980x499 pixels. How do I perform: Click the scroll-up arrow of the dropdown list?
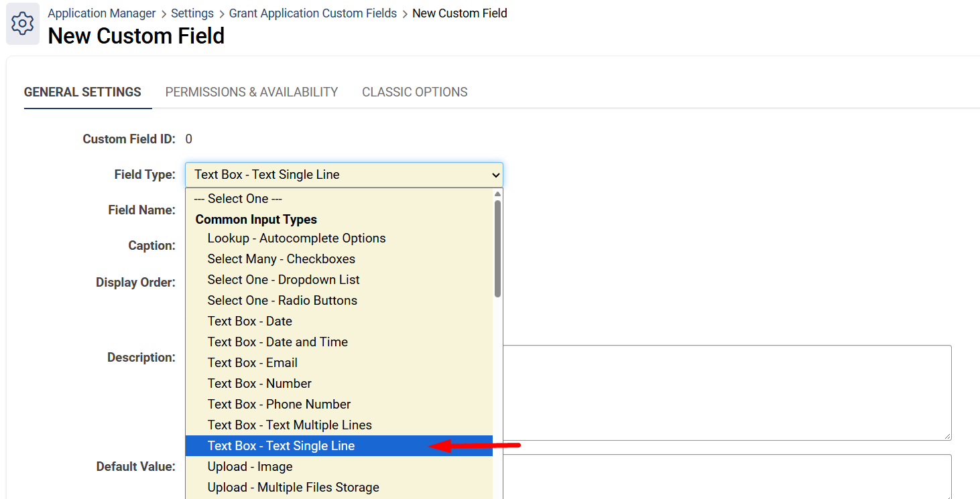497,194
